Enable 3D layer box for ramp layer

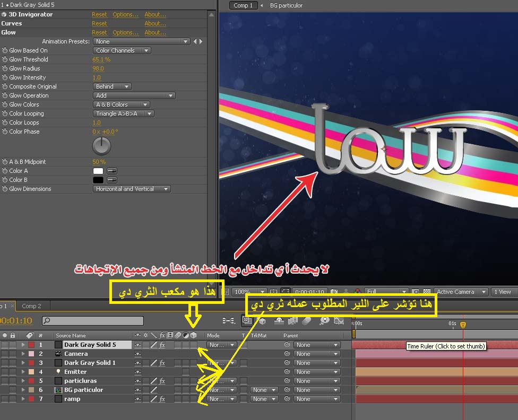[x=194, y=399]
